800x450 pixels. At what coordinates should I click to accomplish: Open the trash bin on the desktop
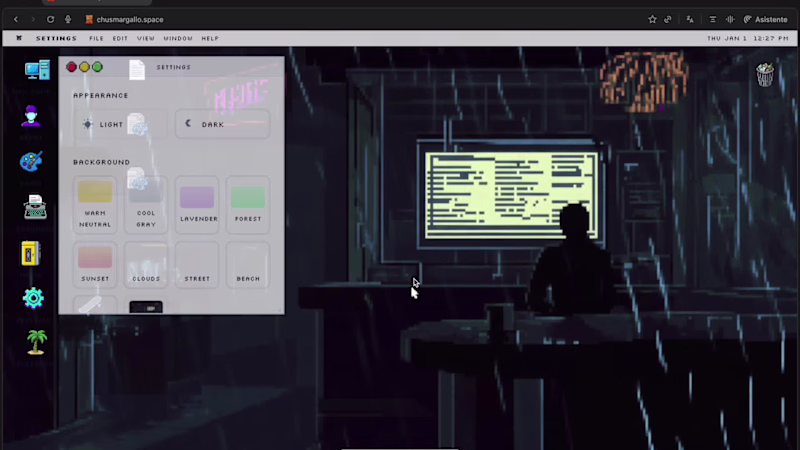pos(765,75)
